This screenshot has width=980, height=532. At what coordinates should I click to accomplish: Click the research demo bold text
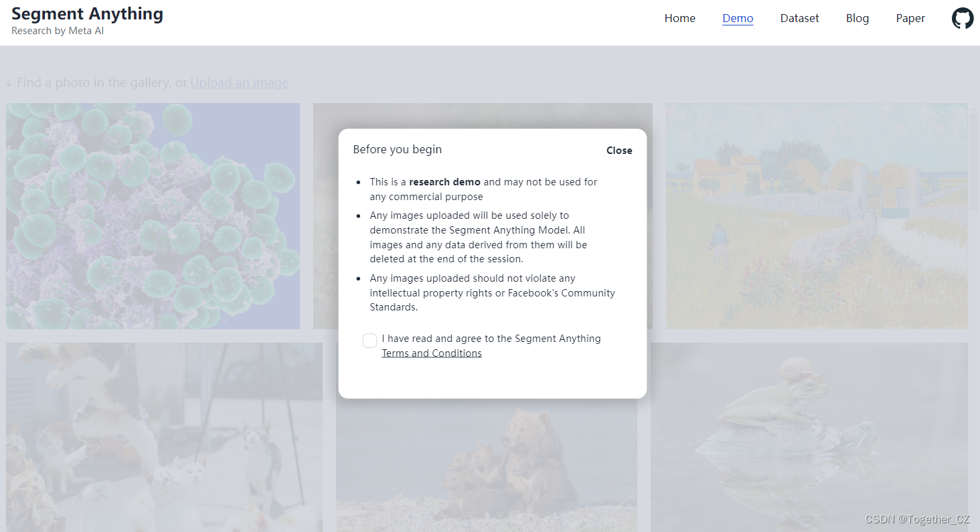(x=444, y=182)
